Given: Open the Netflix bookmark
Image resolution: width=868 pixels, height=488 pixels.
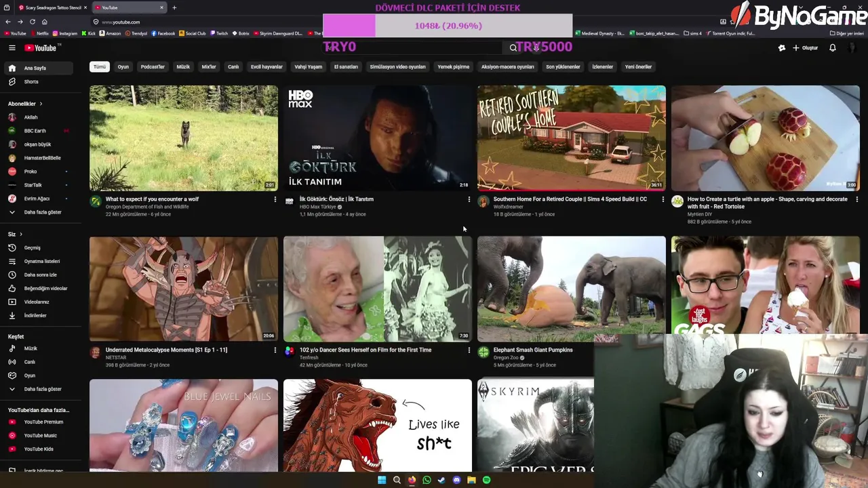Looking at the screenshot, I should (x=39, y=33).
